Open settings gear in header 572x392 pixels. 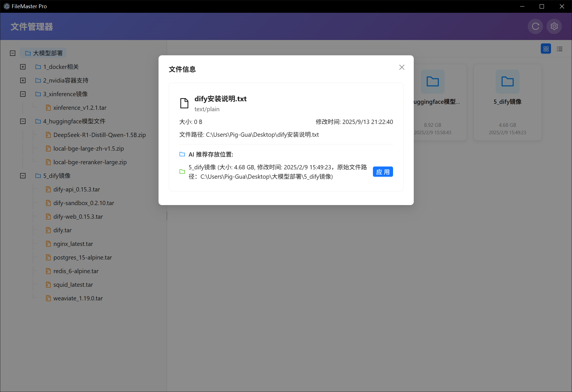tap(554, 26)
